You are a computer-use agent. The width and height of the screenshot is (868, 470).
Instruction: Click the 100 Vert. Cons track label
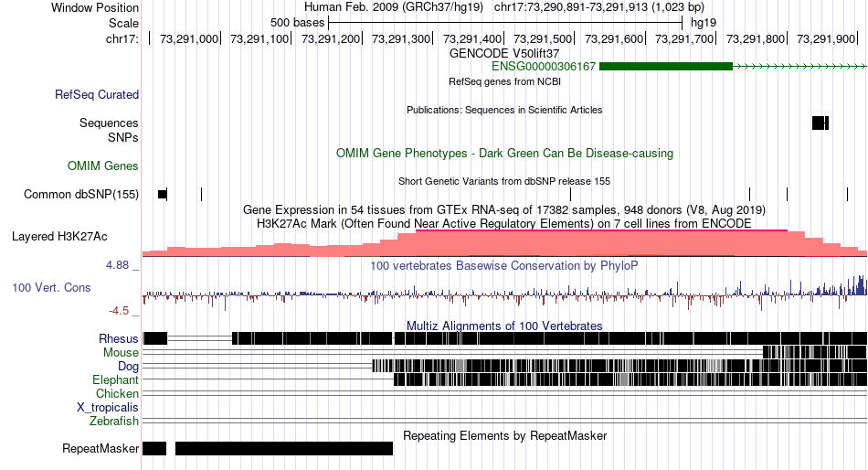(x=51, y=288)
